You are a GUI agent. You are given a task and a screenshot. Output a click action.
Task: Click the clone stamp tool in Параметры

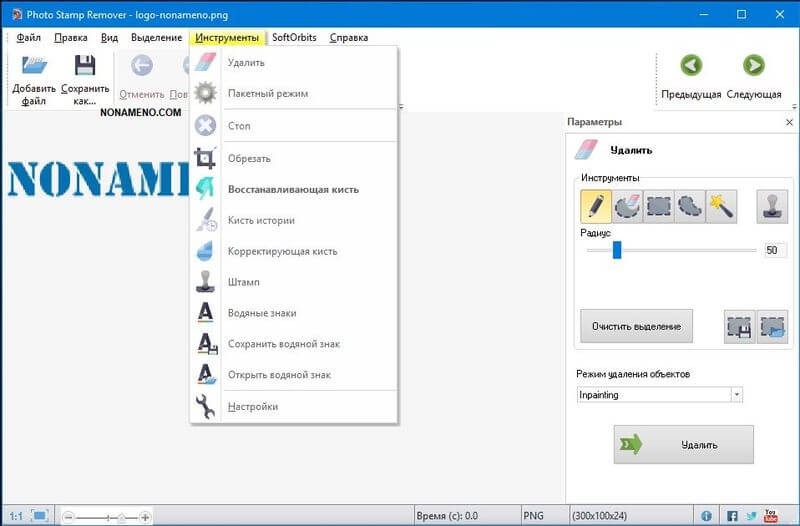pos(772,206)
